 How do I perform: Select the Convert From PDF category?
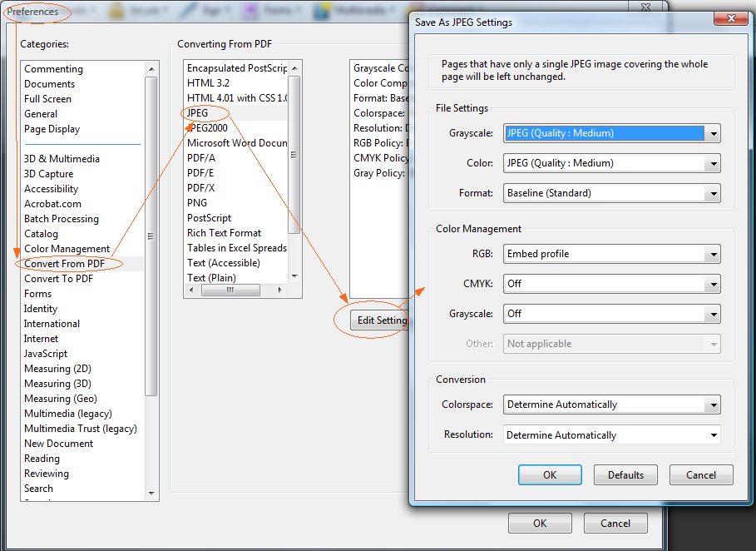[x=65, y=263]
